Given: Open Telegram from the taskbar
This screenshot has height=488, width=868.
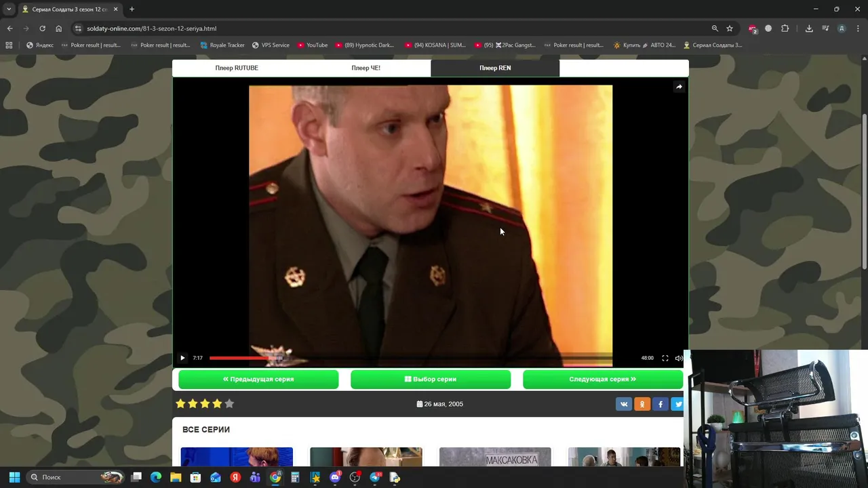Looking at the screenshot, I should tap(374, 477).
